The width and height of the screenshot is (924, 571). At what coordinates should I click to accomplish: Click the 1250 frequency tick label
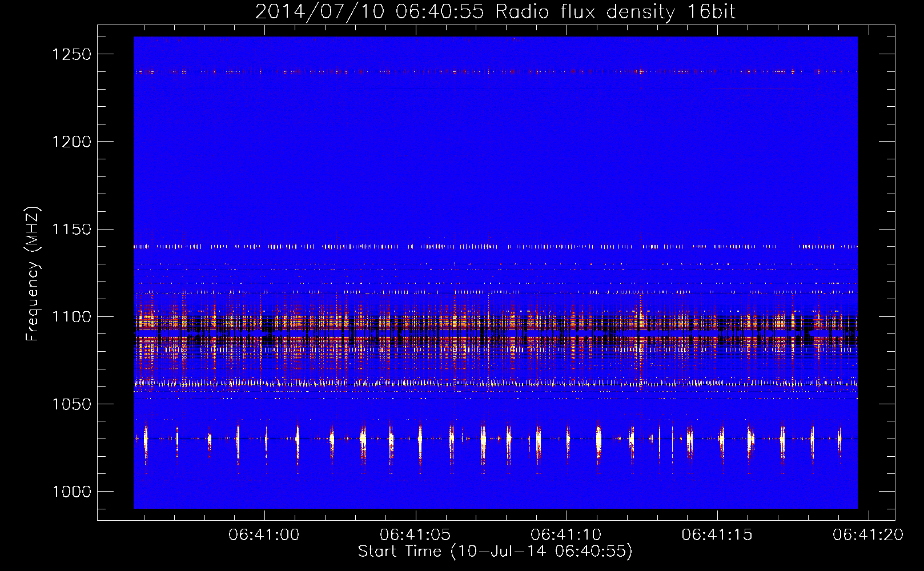point(71,54)
